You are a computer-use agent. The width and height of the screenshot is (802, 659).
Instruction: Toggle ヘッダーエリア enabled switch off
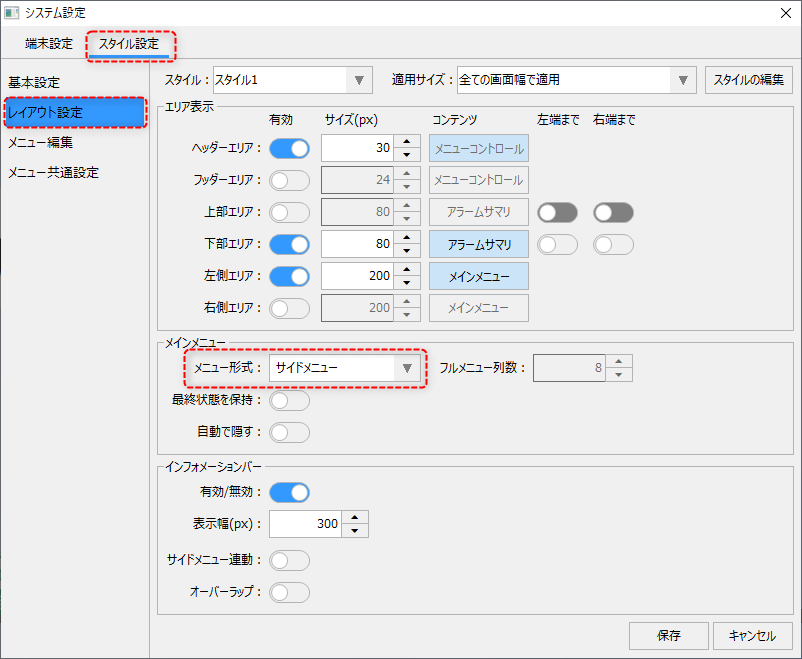coord(290,149)
